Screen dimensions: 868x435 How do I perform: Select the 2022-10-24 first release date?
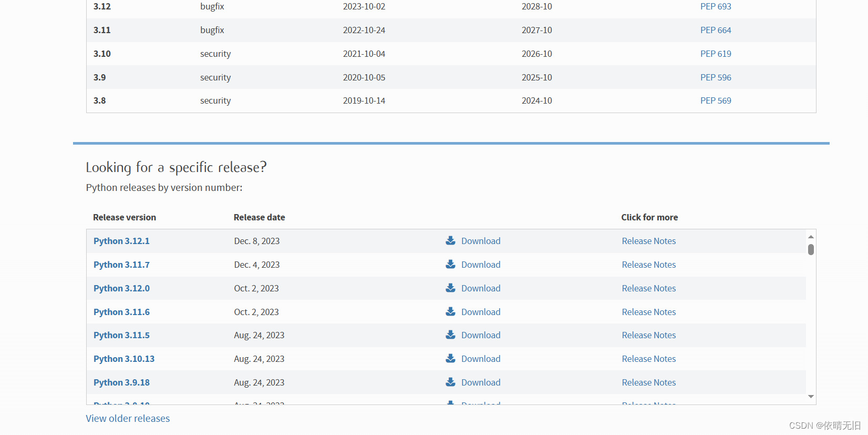pos(364,30)
